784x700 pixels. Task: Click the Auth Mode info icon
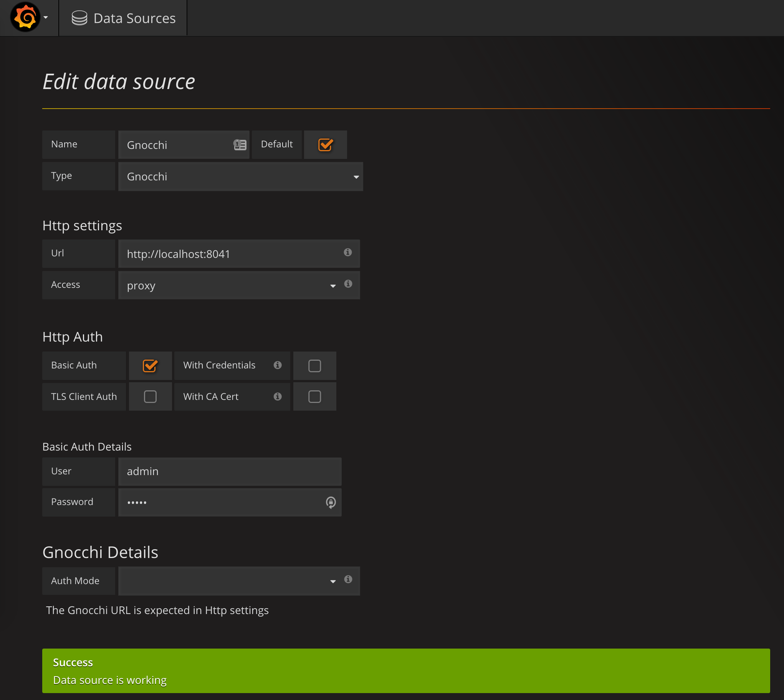click(x=348, y=579)
